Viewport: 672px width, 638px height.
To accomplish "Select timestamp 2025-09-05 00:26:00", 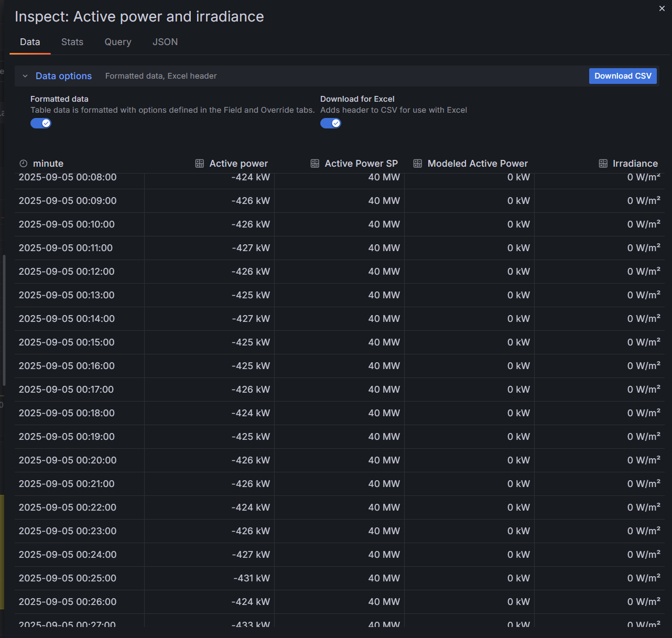I will click(x=68, y=602).
